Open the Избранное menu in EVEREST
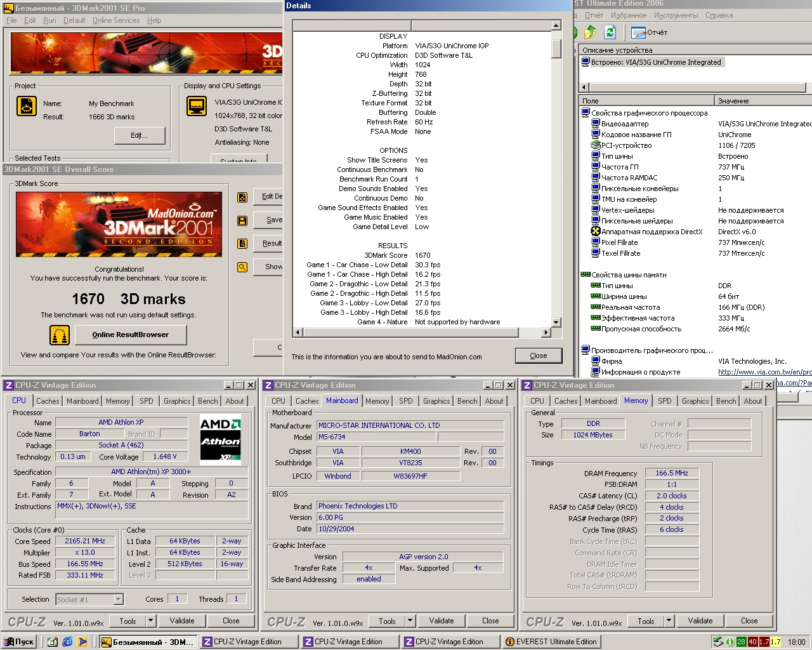Image resolution: width=812 pixels, height=650 pixels. (629, 15)
